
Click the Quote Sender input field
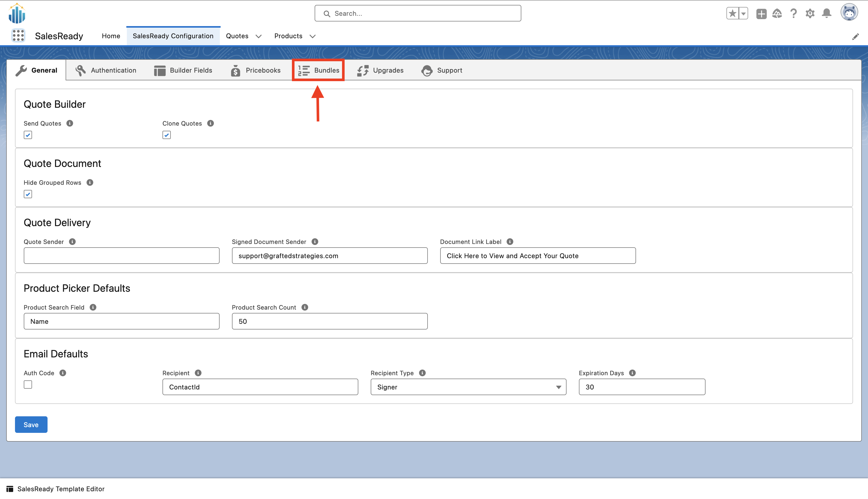click(x=121, y=256)
